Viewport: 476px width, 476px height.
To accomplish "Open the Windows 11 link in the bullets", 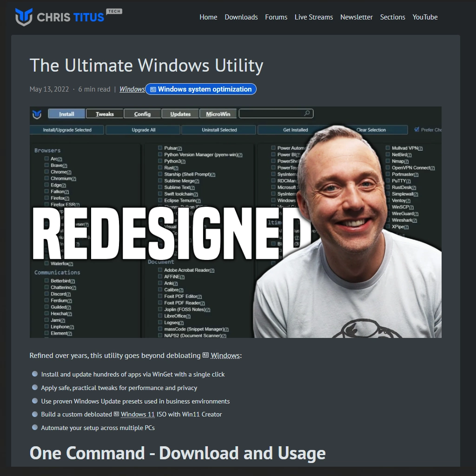I will (x=138, y=414).
